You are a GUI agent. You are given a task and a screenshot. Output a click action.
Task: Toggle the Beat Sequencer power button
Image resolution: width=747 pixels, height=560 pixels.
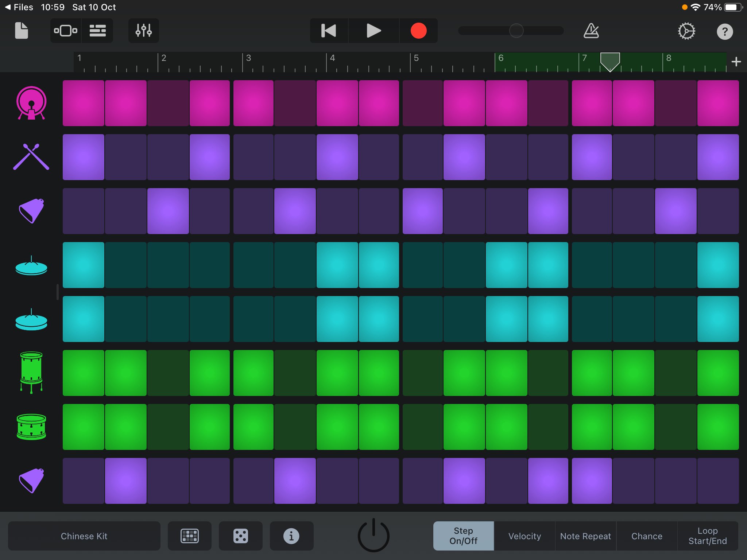coord(373,535)
